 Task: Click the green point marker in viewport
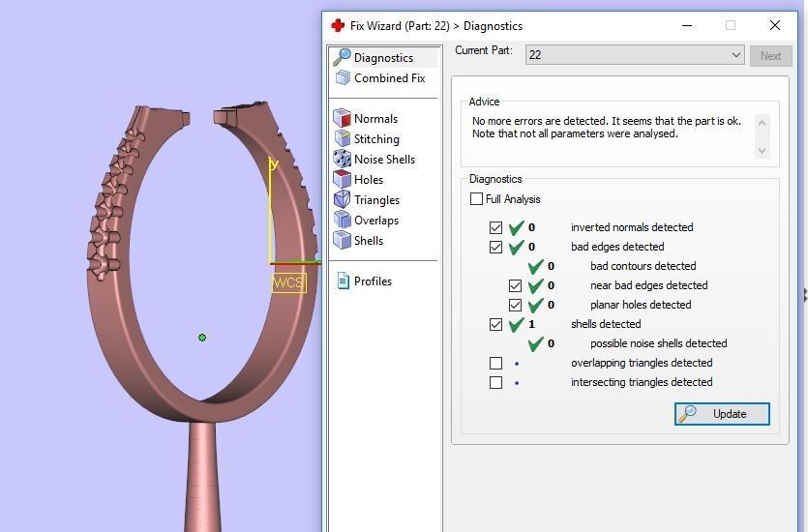[202, 338]
